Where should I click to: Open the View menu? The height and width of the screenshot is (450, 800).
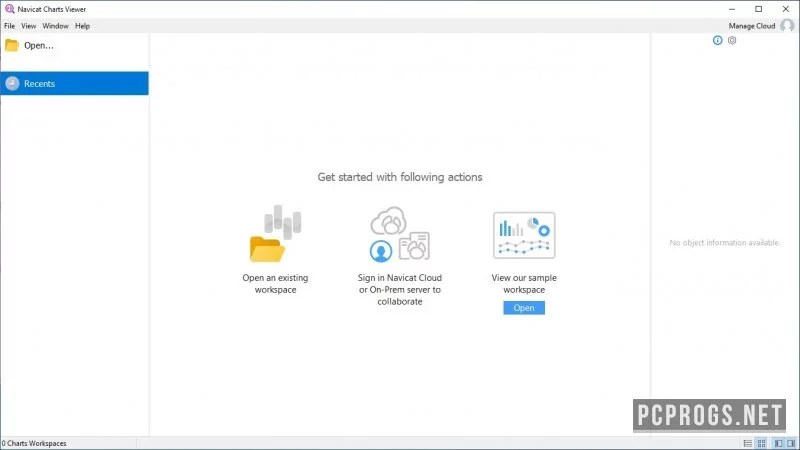click(29, 26)
